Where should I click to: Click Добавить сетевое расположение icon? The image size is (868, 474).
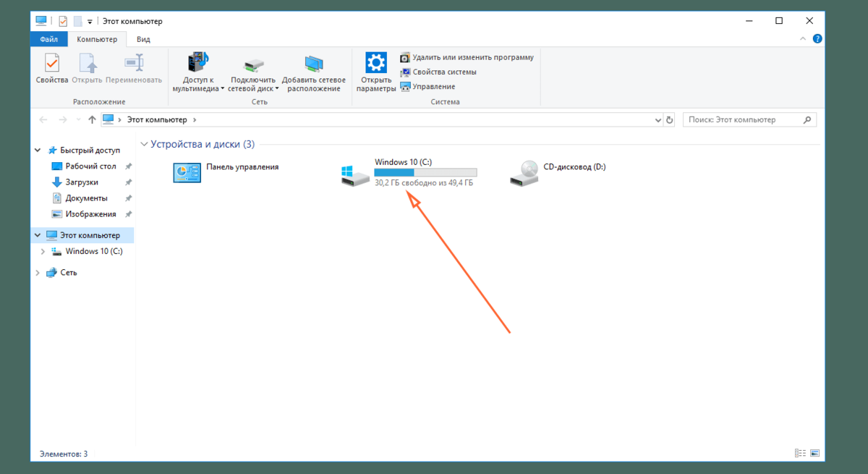(x=313, y=64)
